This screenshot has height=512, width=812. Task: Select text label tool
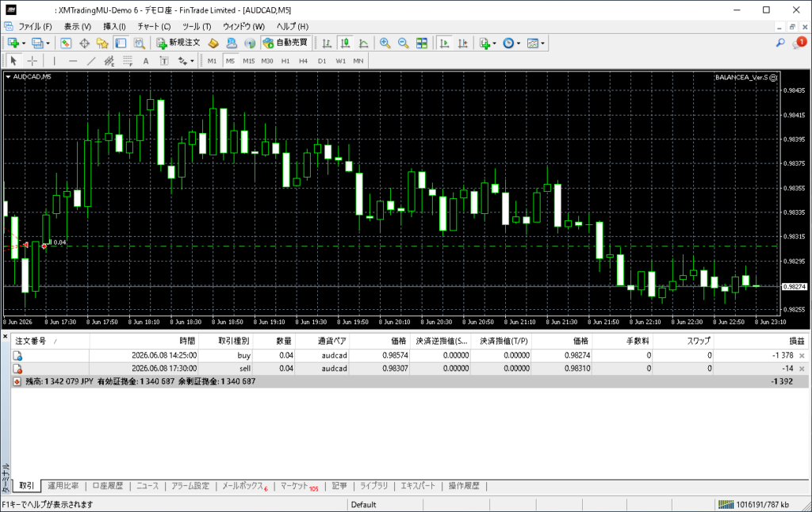pyautogui.click(x=164, y=60)
